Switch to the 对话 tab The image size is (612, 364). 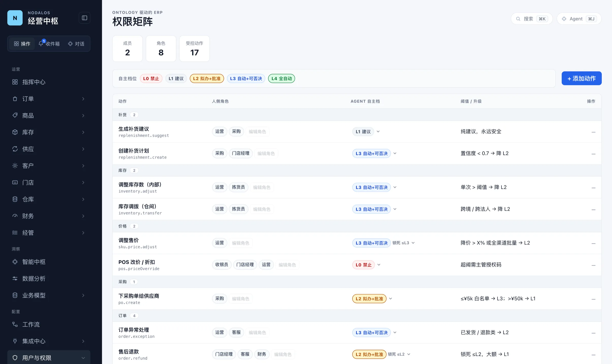tap(76, 44)
